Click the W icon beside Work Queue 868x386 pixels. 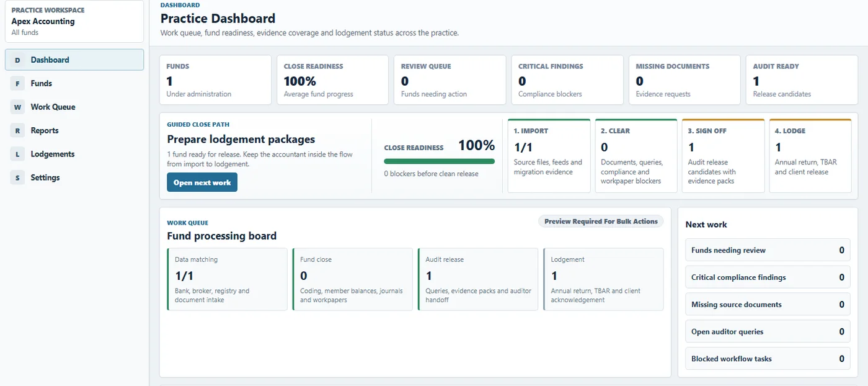pos(17,107)
